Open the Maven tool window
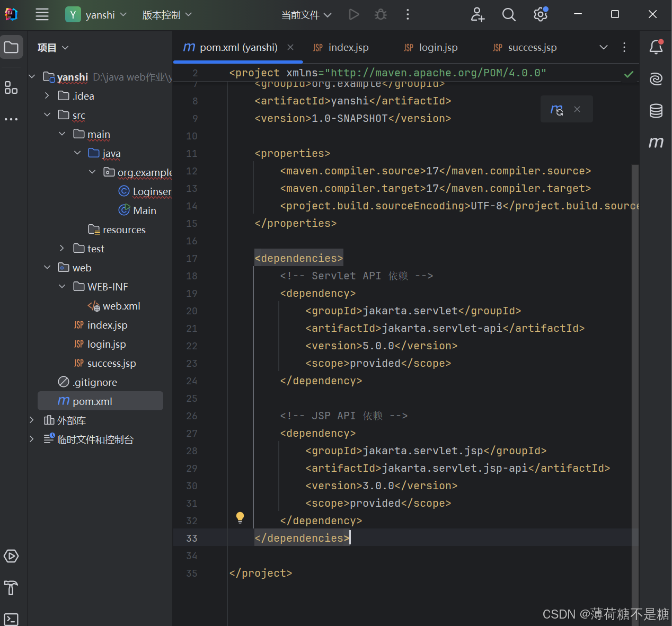Screen dimensions: 672x626 coord(656,142)
